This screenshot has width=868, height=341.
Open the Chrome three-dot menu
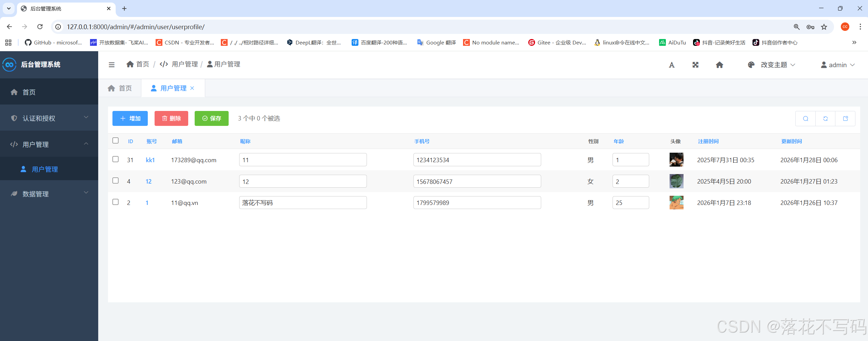[x=860, y=27]
